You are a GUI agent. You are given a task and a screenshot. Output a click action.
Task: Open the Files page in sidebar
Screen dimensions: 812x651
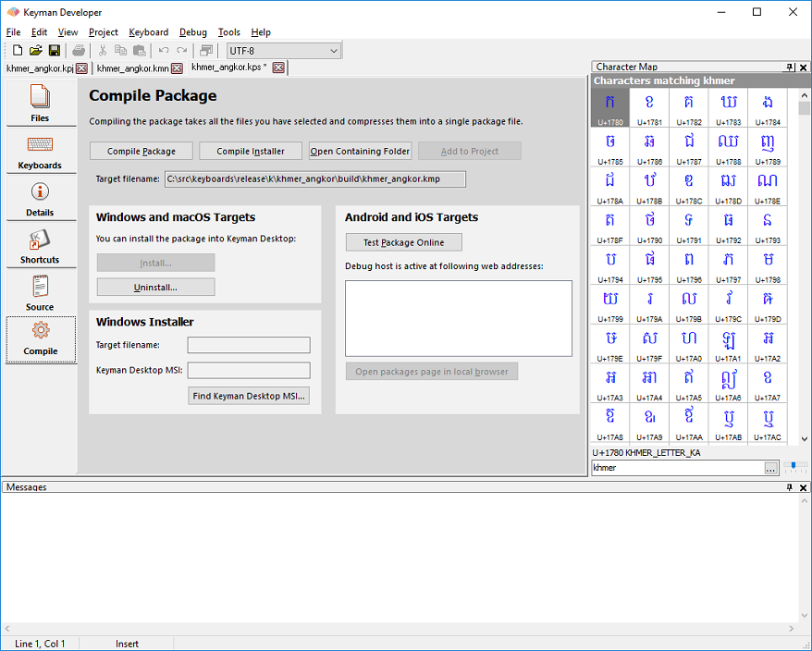tap(41, 103)
